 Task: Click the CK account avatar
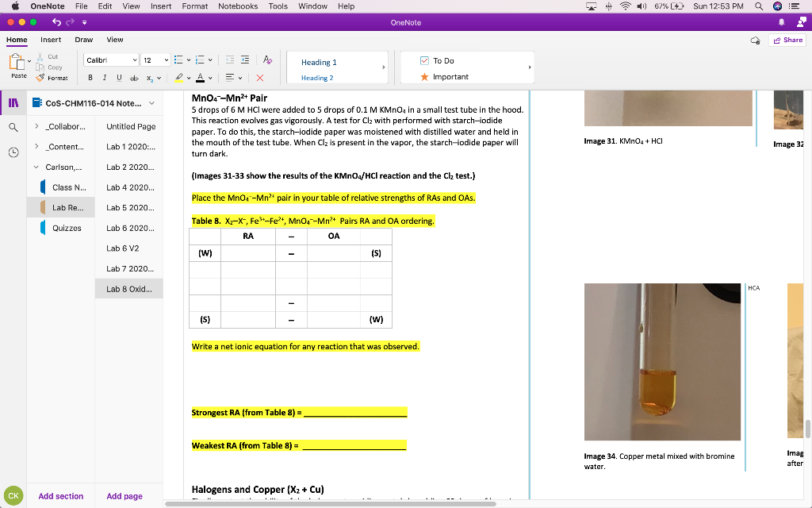(x=13, y=495)
